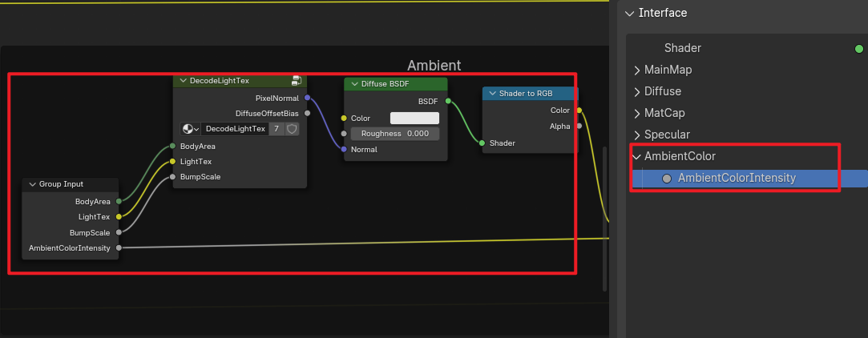The height and width of the screenshot is (338, 868).
Task: Collapse the DecodeLightTex node
Action: (x=183, y=81)
